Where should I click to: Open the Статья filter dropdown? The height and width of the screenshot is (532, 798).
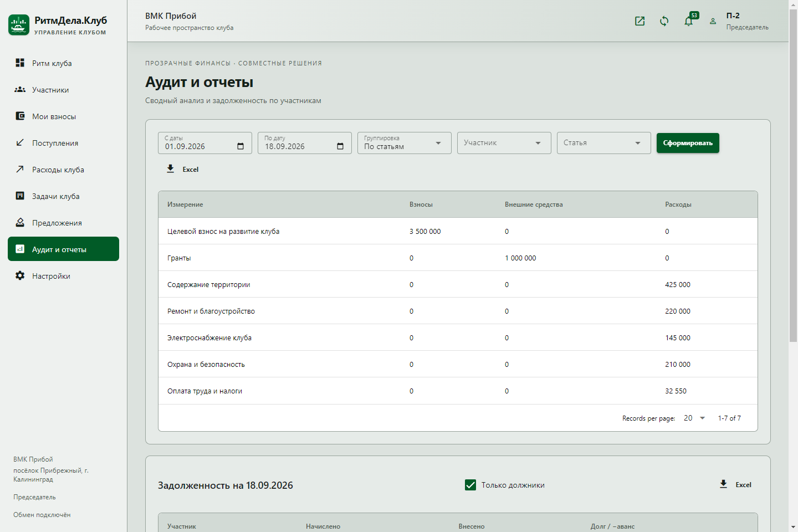pos(604,143)
